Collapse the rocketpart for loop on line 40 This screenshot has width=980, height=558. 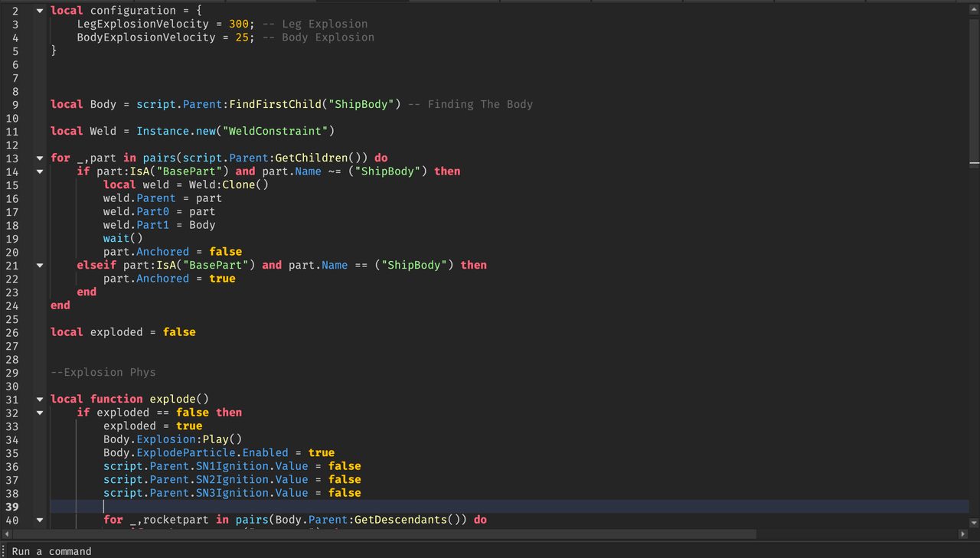40,520
